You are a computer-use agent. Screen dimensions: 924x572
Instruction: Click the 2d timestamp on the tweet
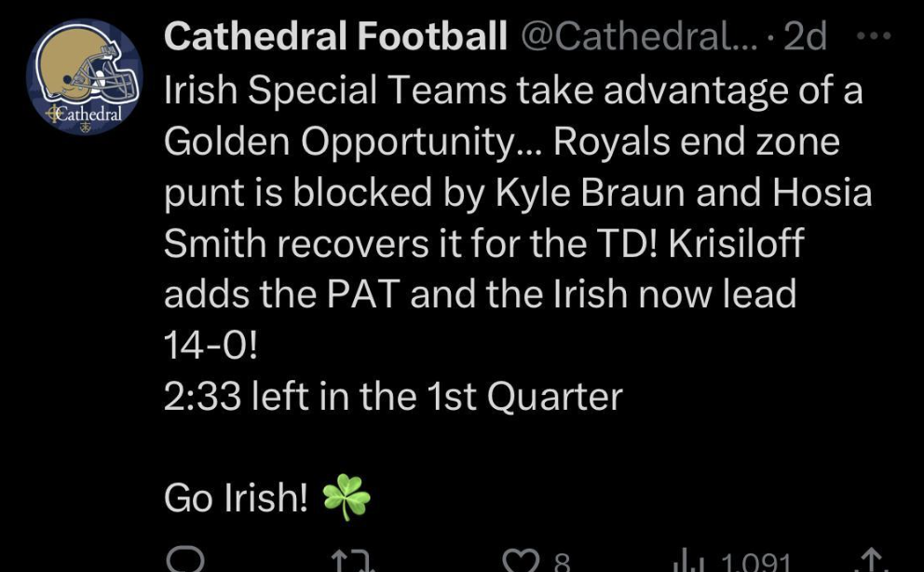pyautogui.click(x=805, y=36)
